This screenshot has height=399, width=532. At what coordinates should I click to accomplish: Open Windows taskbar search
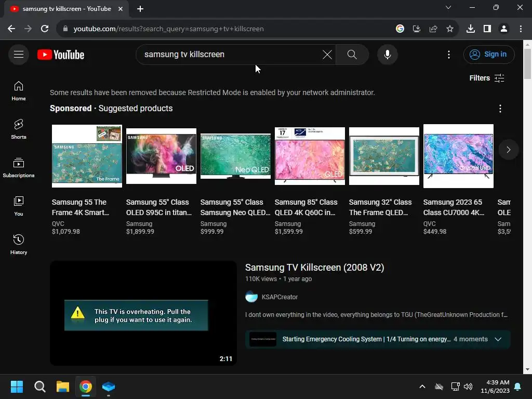point(39,387)
